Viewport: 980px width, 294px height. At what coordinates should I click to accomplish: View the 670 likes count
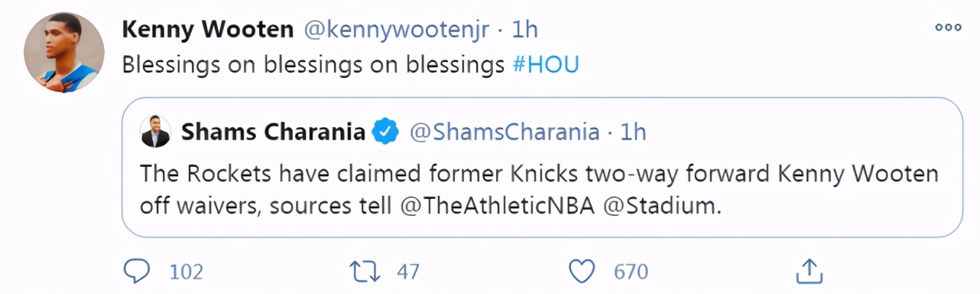pos(631,272)
